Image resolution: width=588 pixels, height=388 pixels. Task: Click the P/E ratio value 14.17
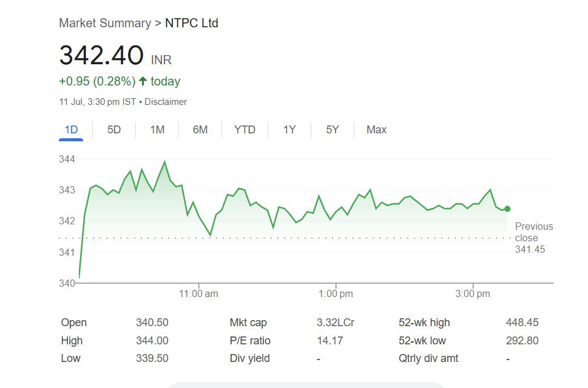point(329,341)
